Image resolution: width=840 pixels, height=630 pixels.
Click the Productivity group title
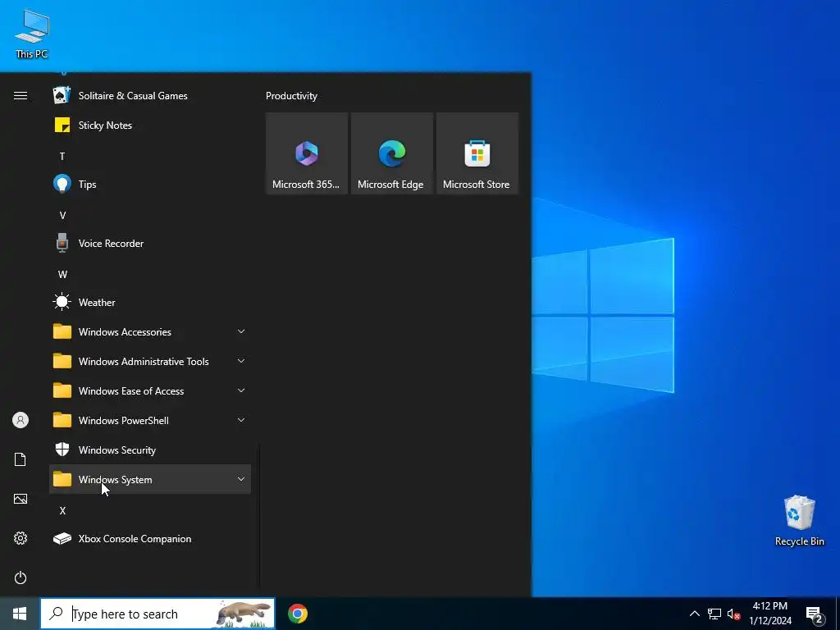(x=291, y=96)
